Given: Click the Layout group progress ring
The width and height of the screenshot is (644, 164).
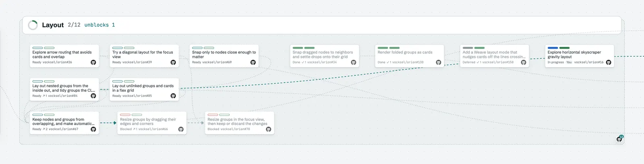Looking at the screenshot, I should (x=33, y=25).
